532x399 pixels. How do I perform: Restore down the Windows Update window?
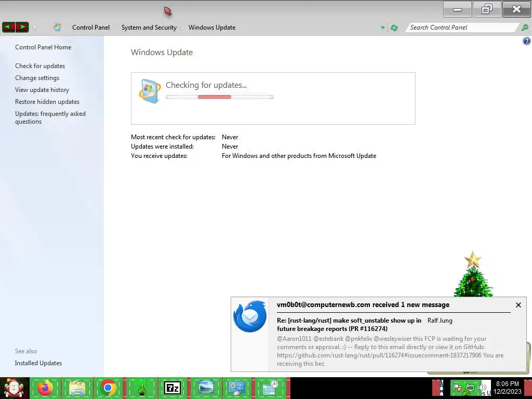tap(486, 9)
